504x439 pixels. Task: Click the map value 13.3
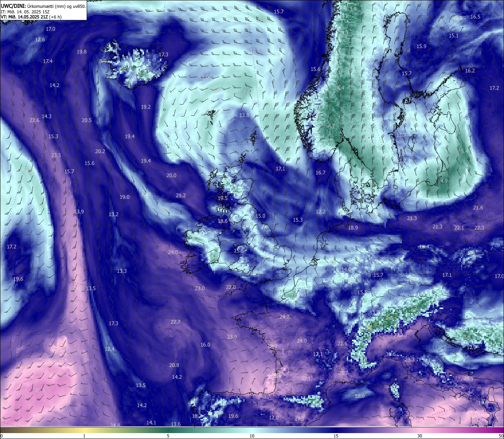click(x=122, y=271)
